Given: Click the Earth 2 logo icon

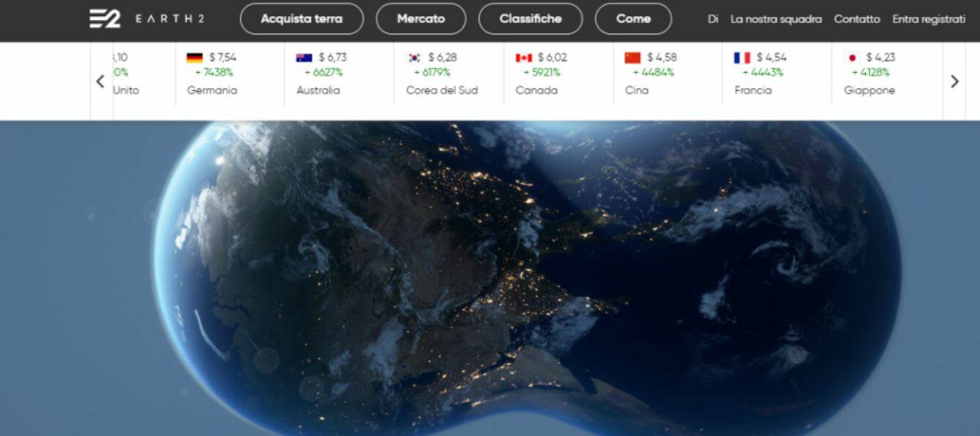Looking at the screenshot, I should click(x=105, y=18).
